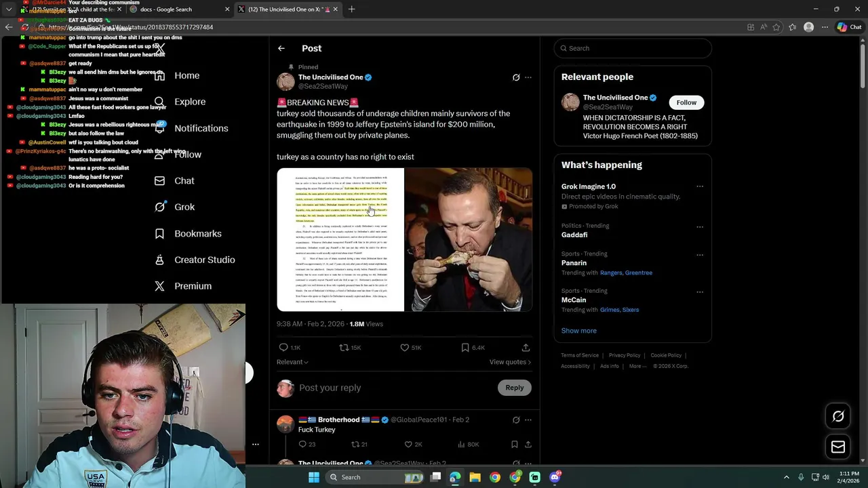868x488 pixels.
Task: Reply to Brotherhood comment showing 23
Action: point(302,444)
